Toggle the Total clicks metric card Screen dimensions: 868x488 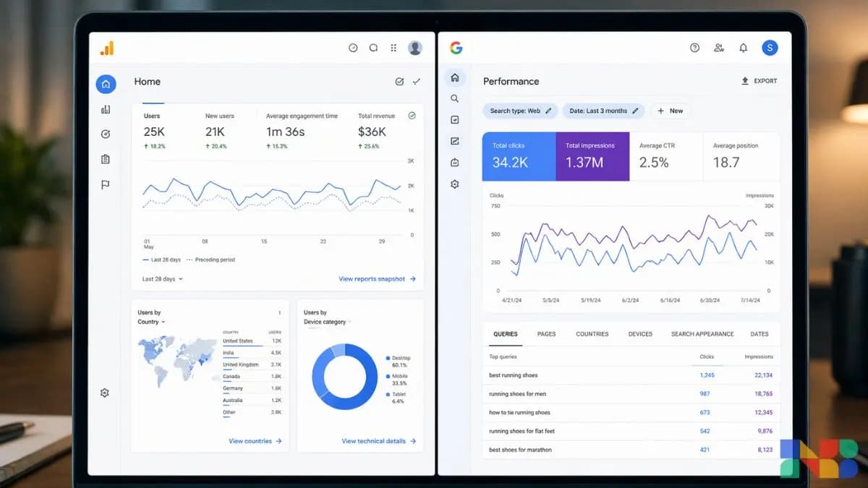[x=519, y=156]
